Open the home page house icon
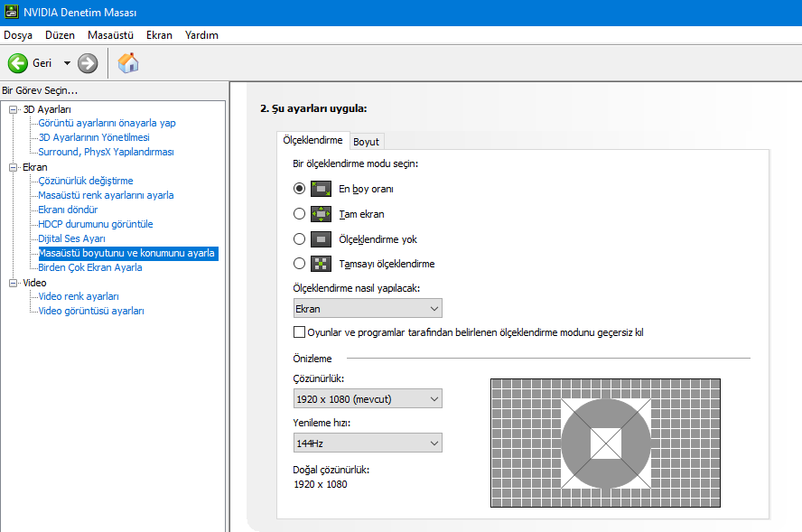This screenshot has width=802, height=532. (x=128, y=63)
